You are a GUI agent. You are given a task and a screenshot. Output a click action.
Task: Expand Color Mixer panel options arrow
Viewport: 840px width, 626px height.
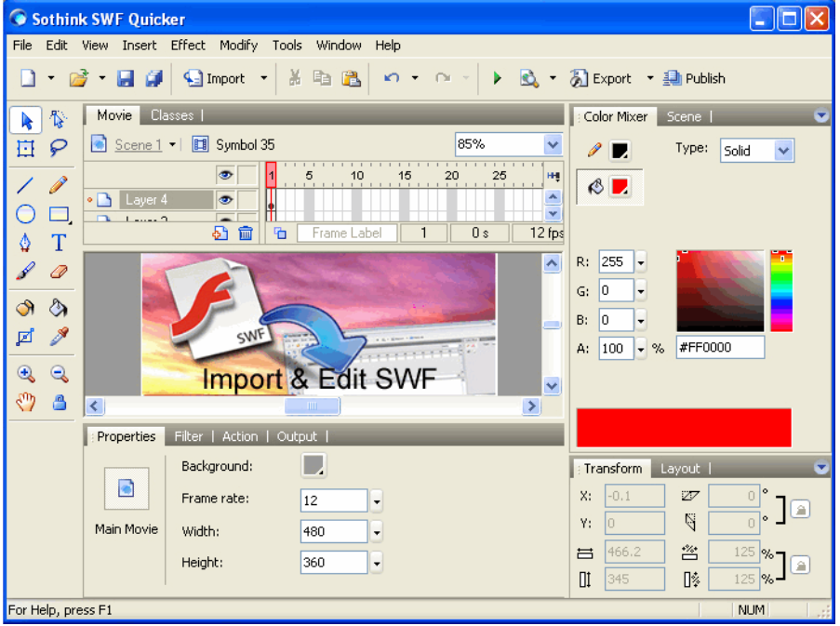[x=821, y=115]
